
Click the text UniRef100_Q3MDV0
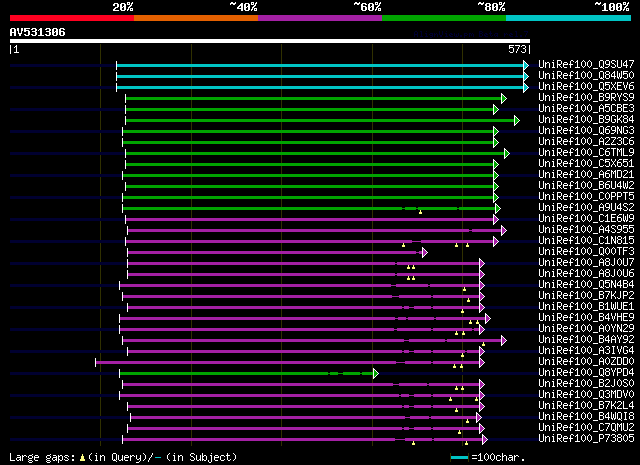coord(586,395)
